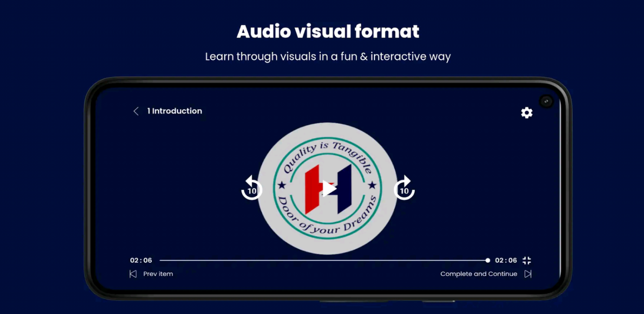The image size is (644, 314).
Task: Click the Quality is Tangible logo thumbnail
Action: pyautogui.click(x=328, y=188)
